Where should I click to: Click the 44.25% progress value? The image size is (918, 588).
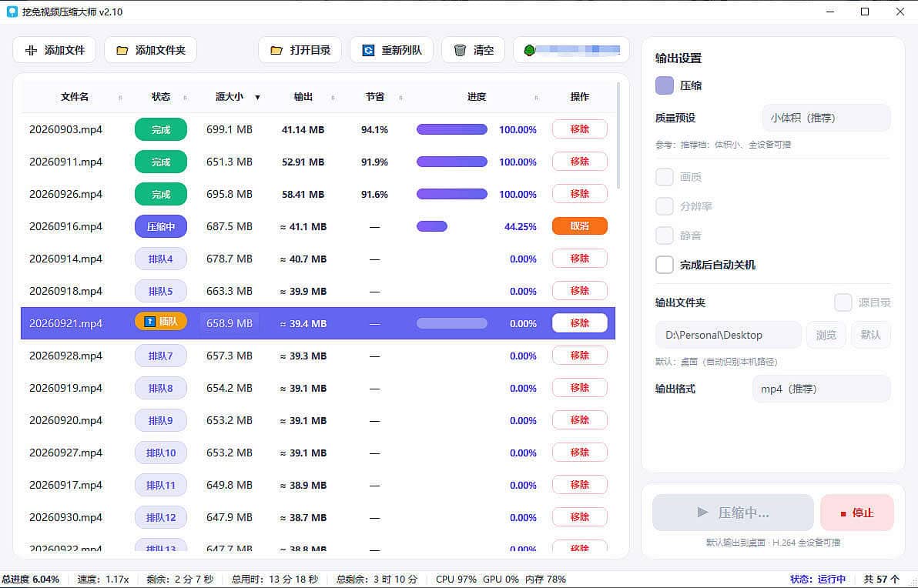(x=521, y=226)
